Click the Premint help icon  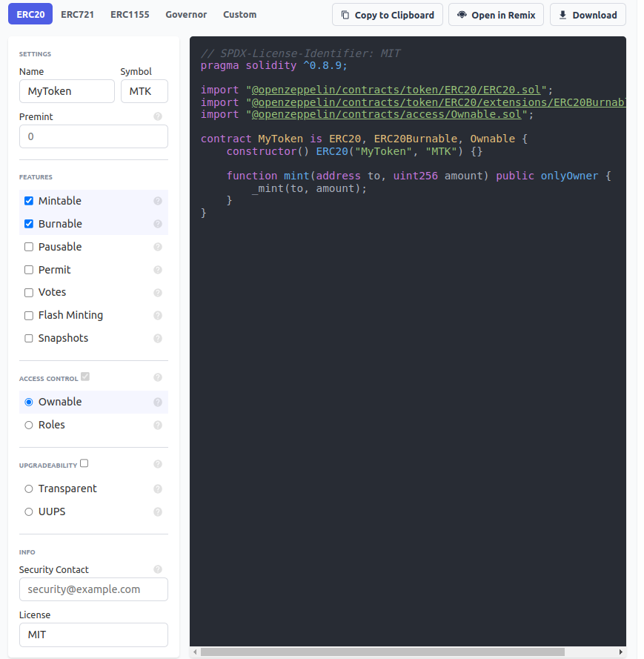tap(157, 116)
